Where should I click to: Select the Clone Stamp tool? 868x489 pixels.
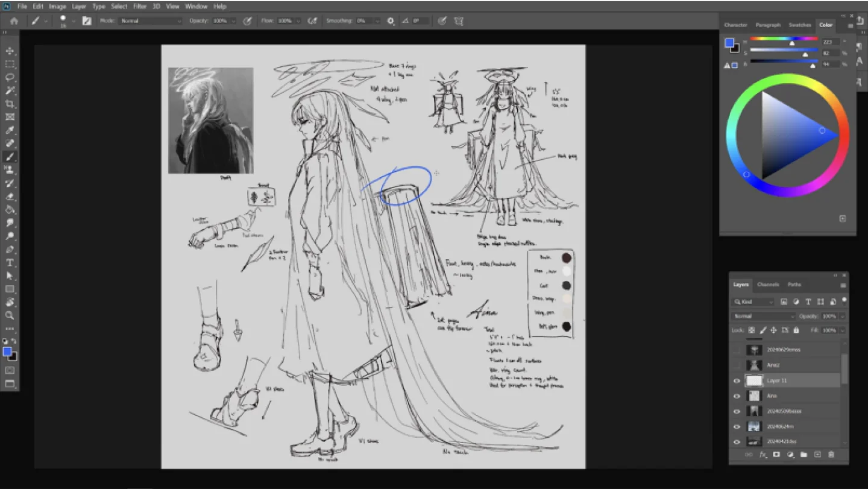tap(10, 170)
